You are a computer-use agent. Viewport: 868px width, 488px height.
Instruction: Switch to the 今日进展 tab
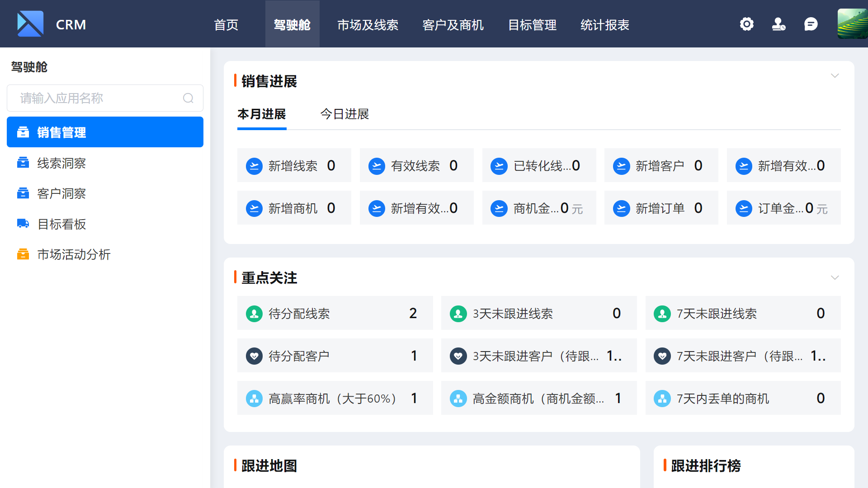(344, 114)
